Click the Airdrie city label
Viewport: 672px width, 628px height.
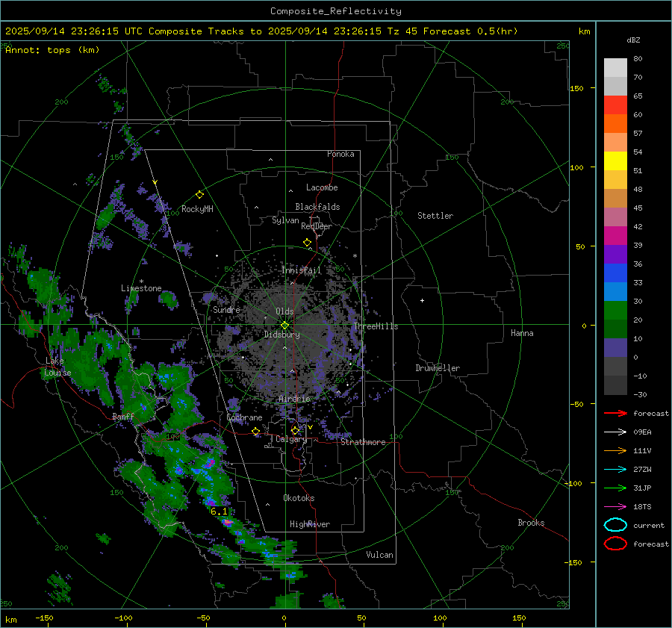coord(294,399)
